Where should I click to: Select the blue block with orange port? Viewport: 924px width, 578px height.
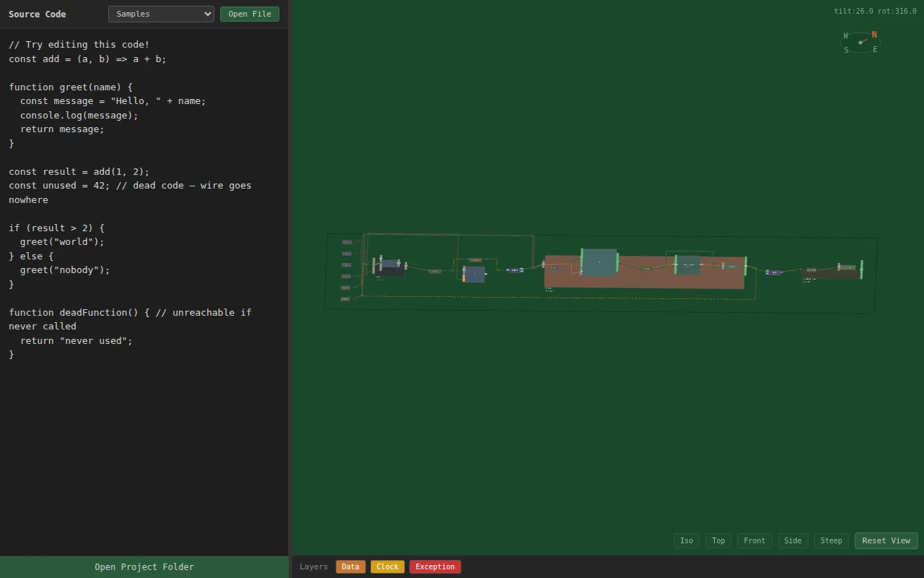pyautogui.click(x=474, y=275)
